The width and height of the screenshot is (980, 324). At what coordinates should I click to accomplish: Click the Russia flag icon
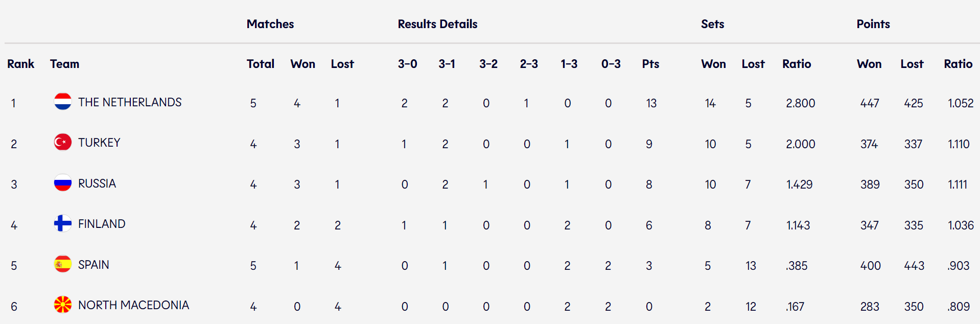(63, 182)
